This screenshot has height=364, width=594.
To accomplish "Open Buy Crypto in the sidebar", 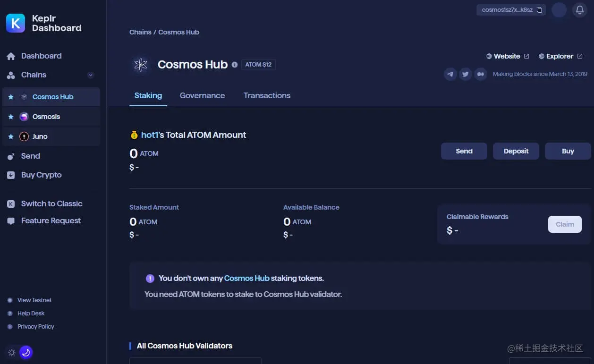I will [34, 175].
